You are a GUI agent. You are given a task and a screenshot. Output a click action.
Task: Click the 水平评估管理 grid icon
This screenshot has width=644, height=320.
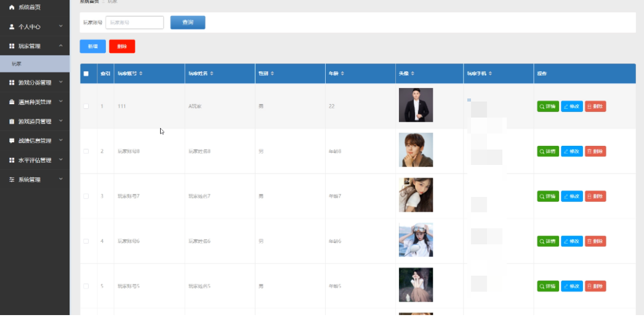pos(12,160)
